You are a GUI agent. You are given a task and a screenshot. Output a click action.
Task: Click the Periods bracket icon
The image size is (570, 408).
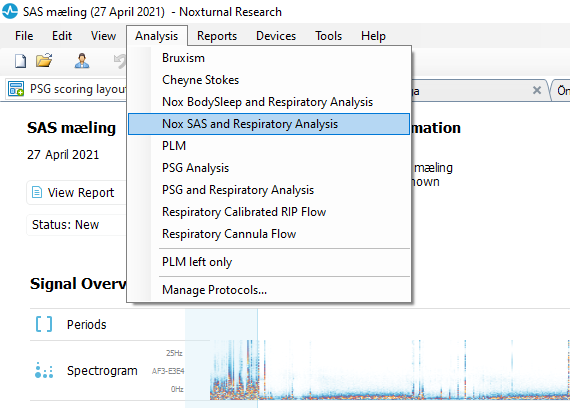point(44,324)
